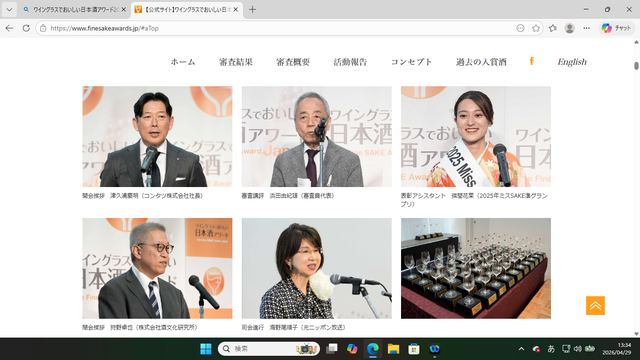Open the blue app icon after Store on taskbar
This screenshot has width=640, height=360.
434,349
